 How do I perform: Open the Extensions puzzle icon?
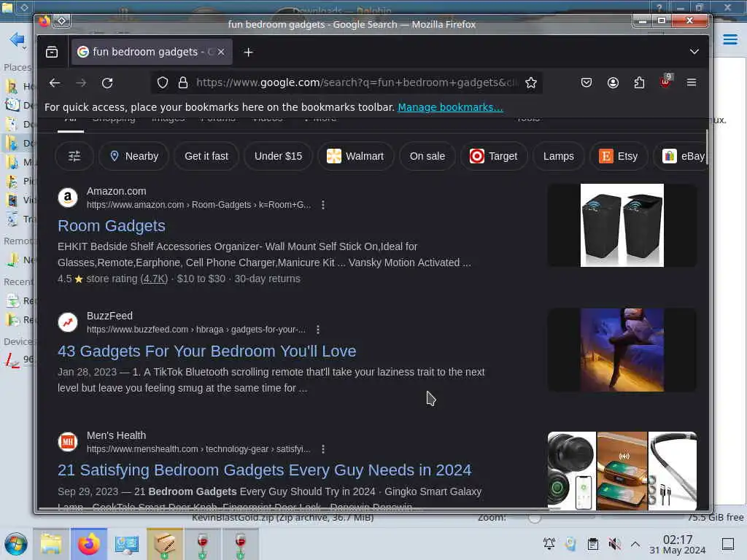pos(639,83)
